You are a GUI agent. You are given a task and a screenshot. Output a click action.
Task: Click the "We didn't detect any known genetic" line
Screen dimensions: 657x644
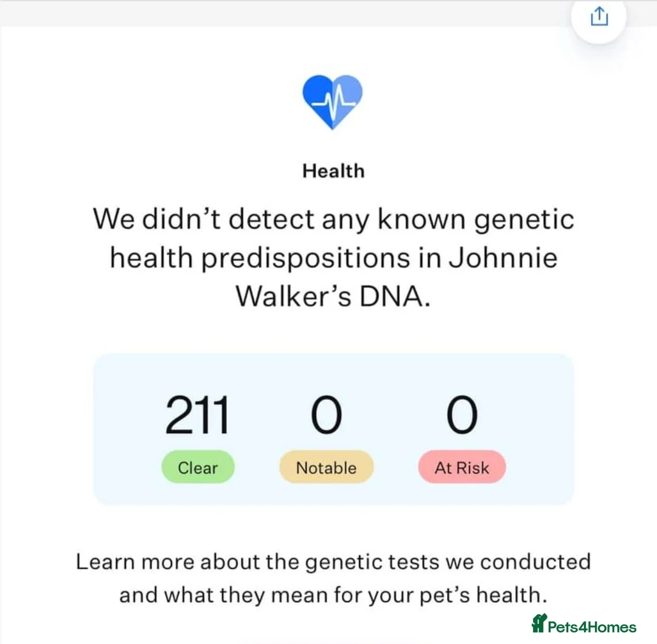coord(333,219)
